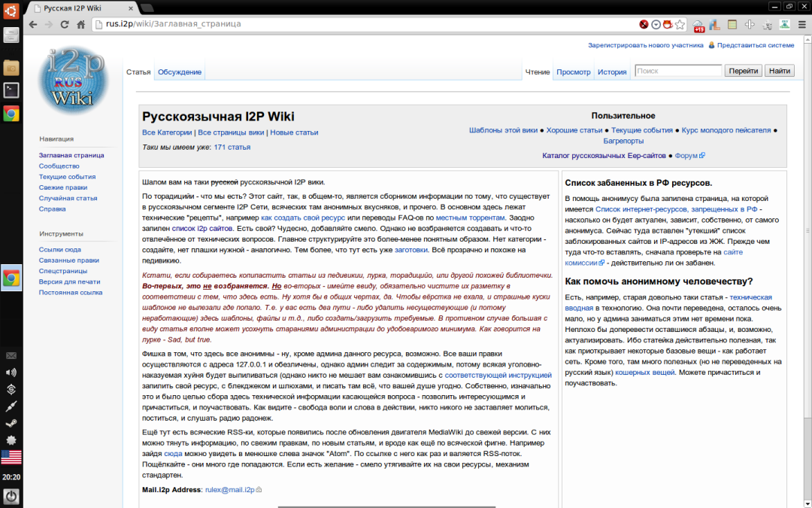Image resolution: width=812 pixels, height=508 pixels.
Task: Bookmark this page with the star icon
Action: (x=680, y=24)
